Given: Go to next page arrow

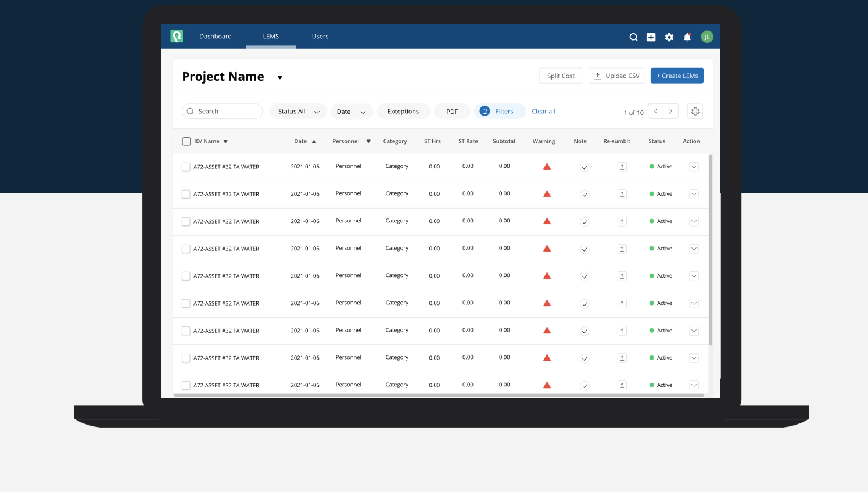Looking at the screenshot, I should [670, 112].
